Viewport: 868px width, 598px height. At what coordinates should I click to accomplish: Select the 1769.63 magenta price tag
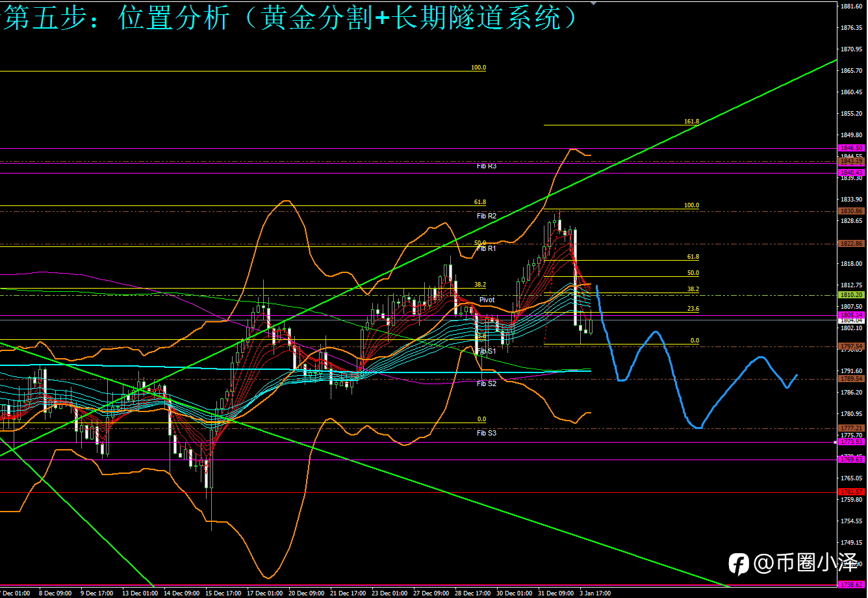coord(851,459)
